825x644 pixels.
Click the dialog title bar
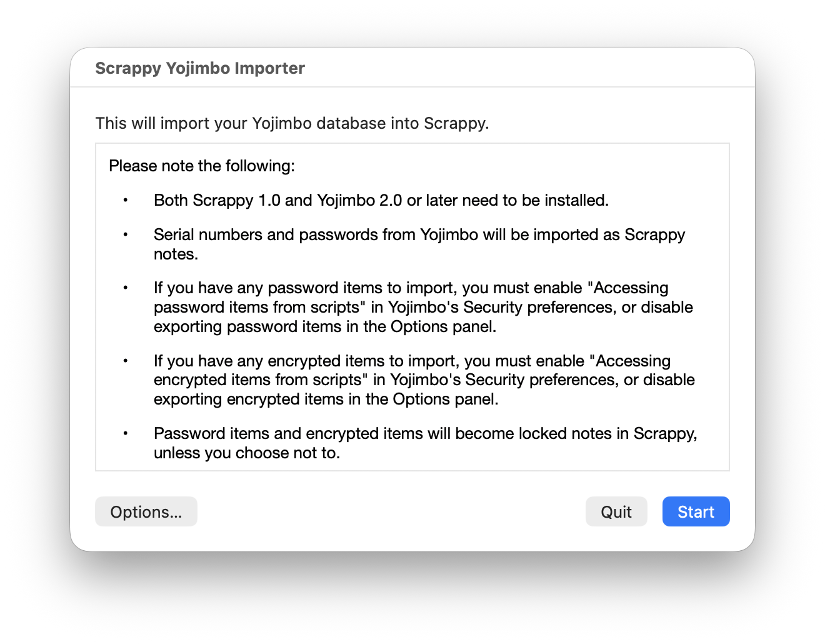tap(412, 68)
